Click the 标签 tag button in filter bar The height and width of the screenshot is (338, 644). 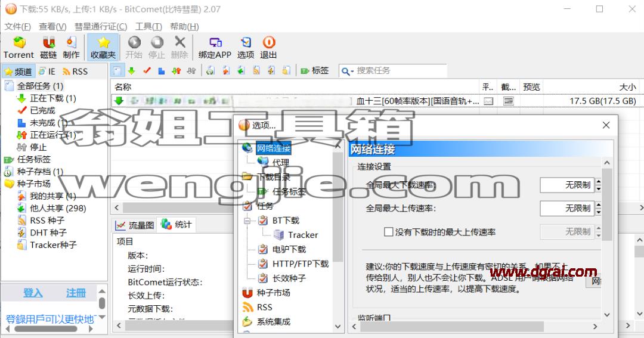(x=315, y=70)
